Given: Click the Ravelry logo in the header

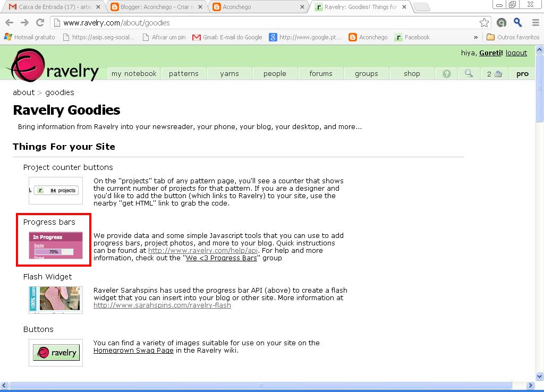Looking at the screenshot, I should pyautogui.click(x=55, y=65).
